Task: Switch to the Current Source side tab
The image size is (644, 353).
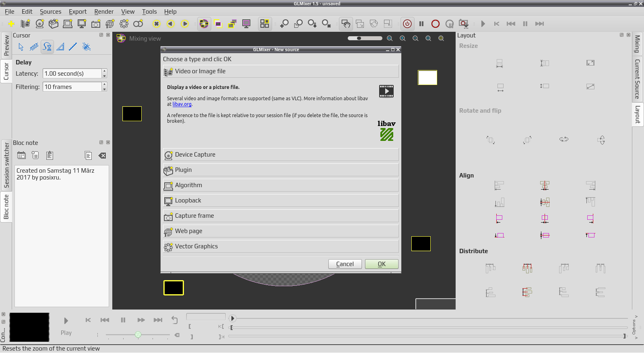Action: coord(638,79)
